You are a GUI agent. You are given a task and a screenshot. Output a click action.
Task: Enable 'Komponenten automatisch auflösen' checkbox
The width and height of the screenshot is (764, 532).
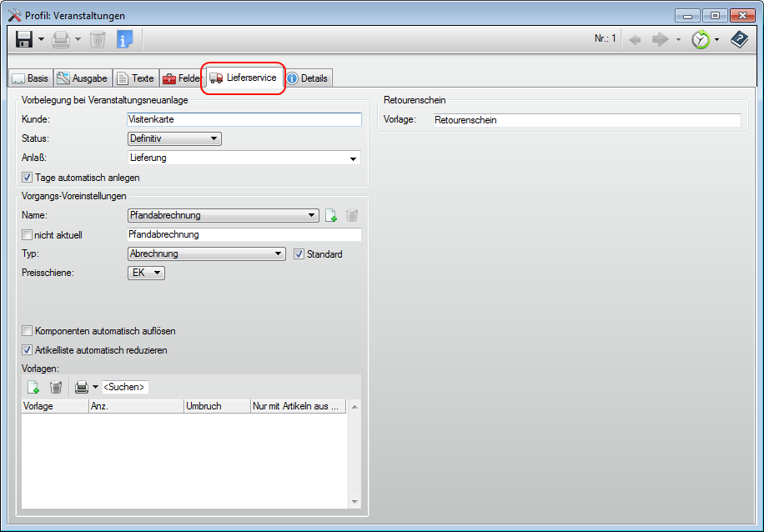(x=28, y=331)
